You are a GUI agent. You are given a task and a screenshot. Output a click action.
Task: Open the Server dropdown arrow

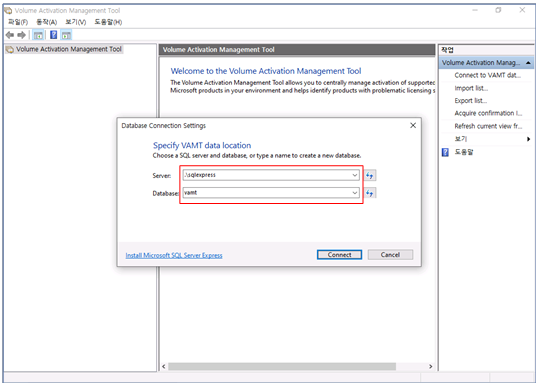pos(355,175)
